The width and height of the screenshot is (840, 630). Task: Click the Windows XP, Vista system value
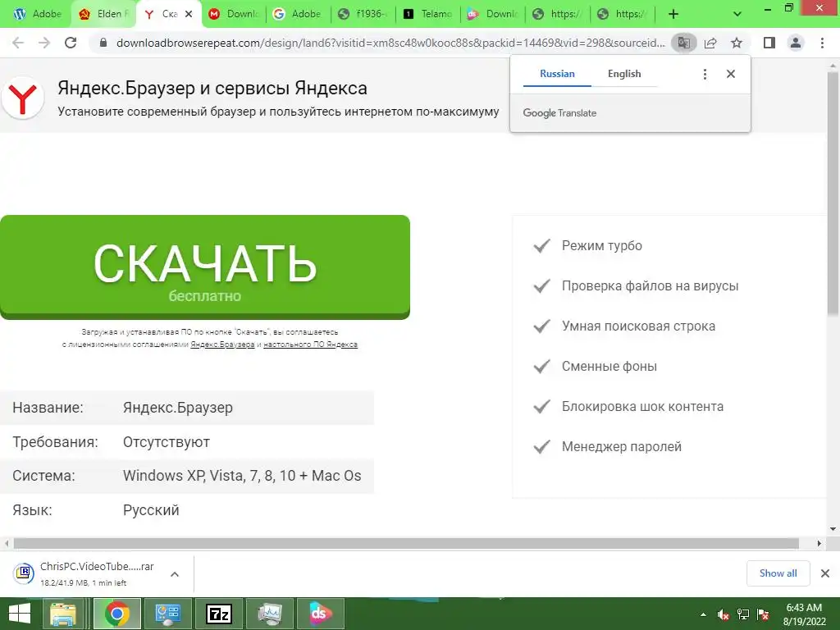[242, 476]
